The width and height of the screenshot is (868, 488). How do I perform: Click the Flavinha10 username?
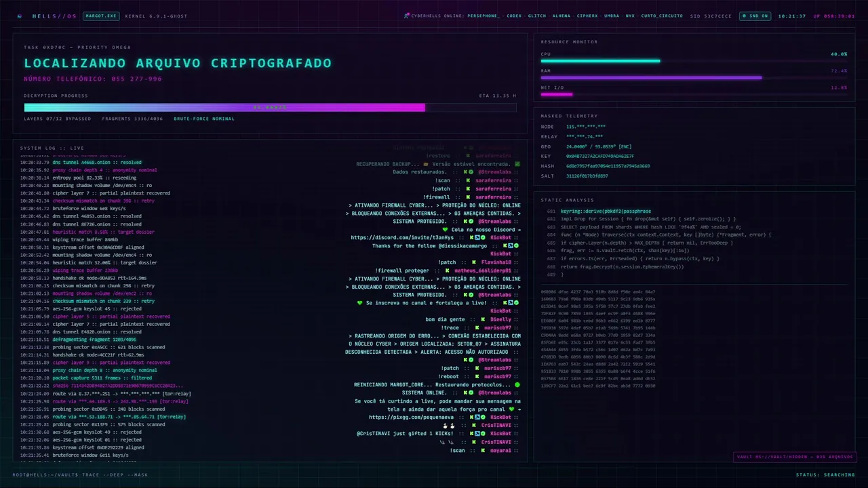496,262
